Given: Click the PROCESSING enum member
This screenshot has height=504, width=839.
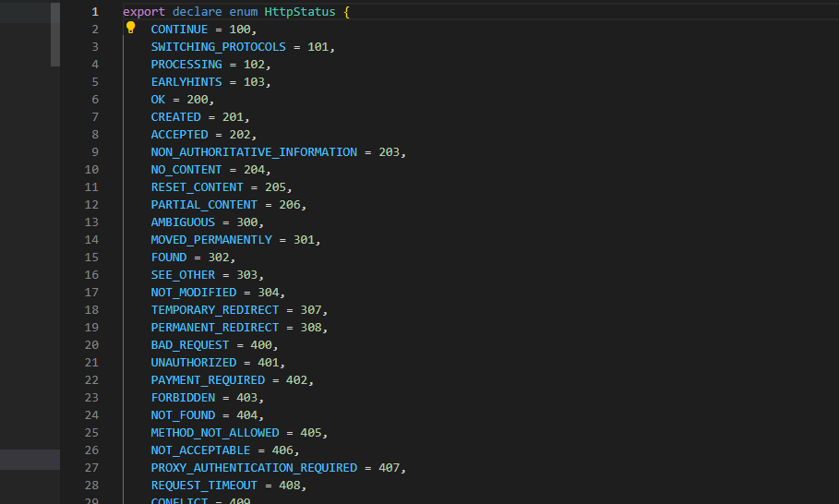Looking at the screenshot, I should [186, 65].
